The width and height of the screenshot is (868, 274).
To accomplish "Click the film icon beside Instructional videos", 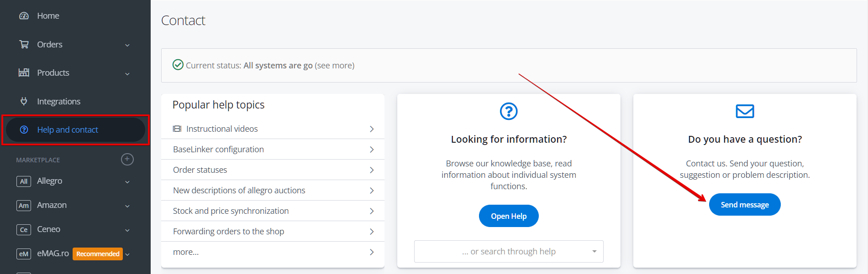I will (x=177, y=129).
